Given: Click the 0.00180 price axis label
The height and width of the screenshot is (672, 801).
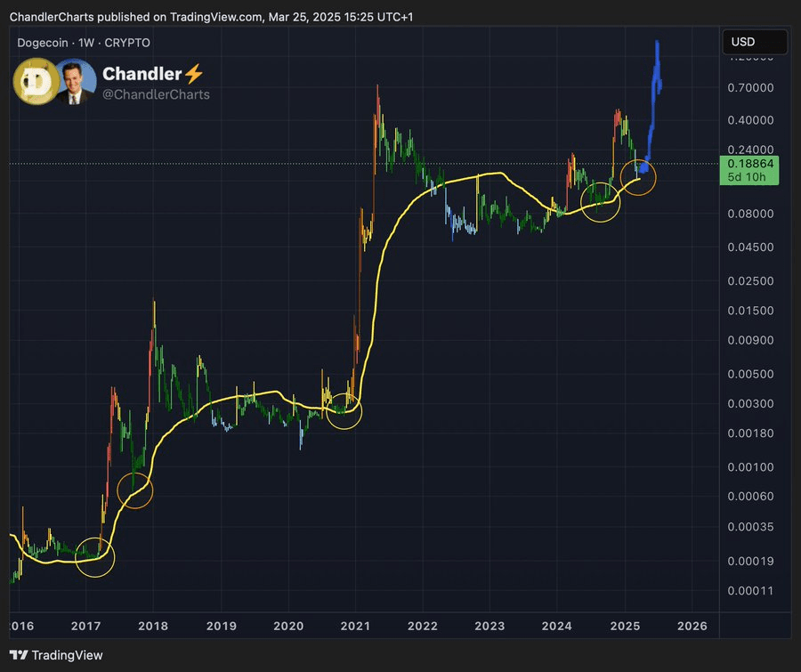Looking at the screenshot, I should click(x=750, y=433).
